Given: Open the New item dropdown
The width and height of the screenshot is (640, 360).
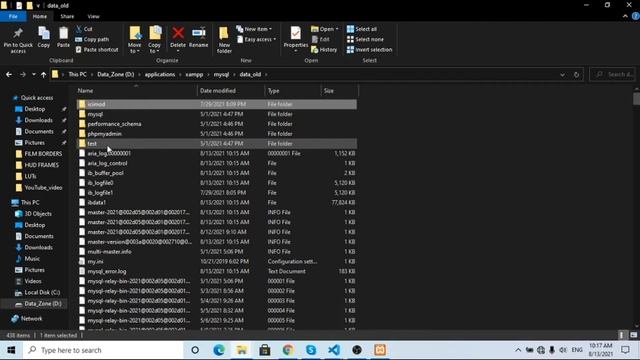Looking at the screenshot, I should (254, 29).
